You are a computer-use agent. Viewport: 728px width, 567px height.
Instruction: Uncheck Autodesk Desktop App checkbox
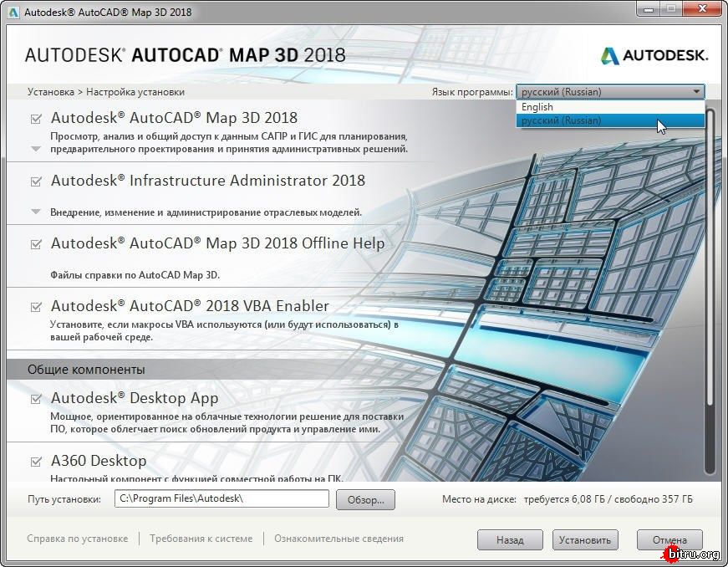(36, 398)
